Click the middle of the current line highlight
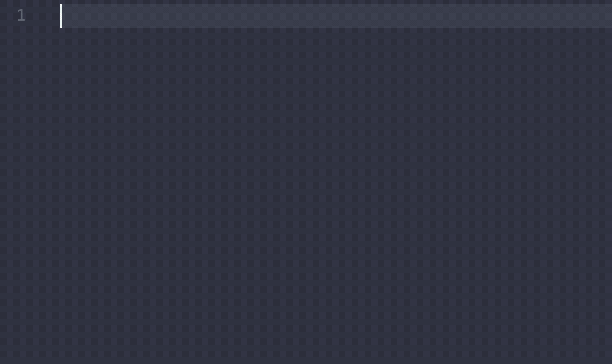Image resolution: width=612 pixels, height=364 pixels. 336,16
